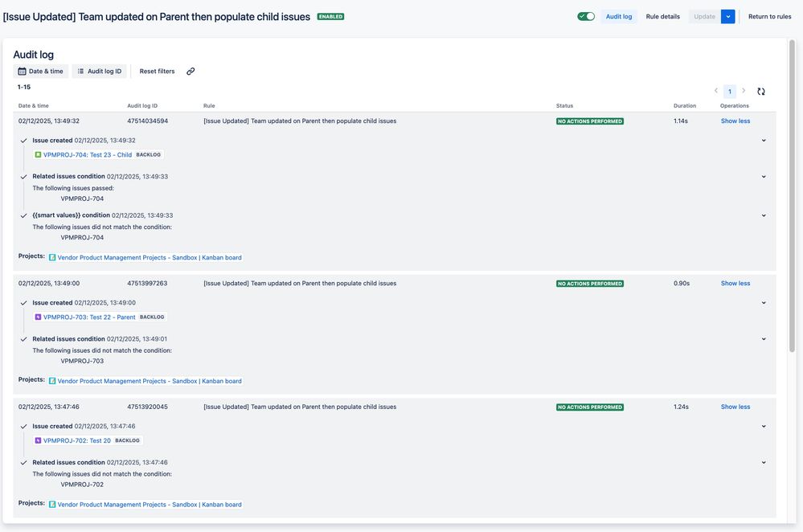
Task: Open issue VPMPROJ-704: Test 23 - Child
Action: pyautogui.click(x=88, y=154)
